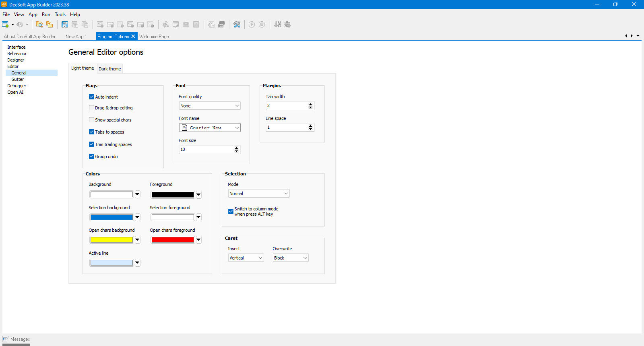
Task: Click the wrench and screwdriver options icon
Action: (237, 25)
